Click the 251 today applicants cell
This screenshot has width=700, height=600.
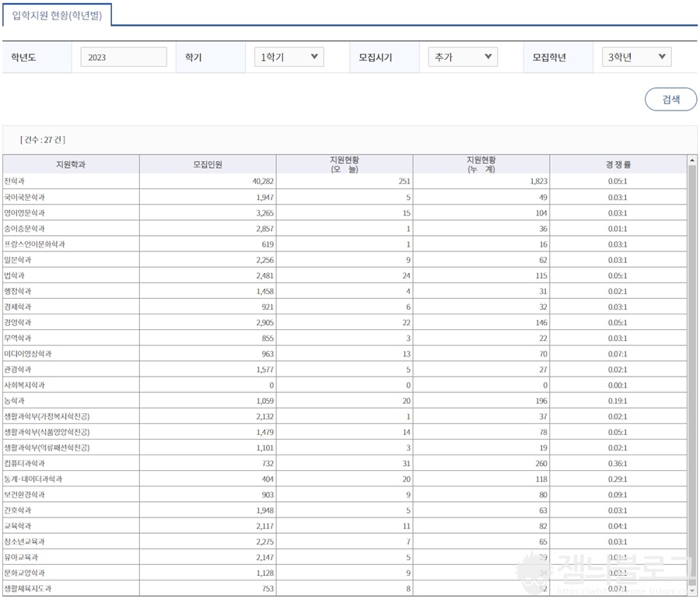(345, 181)
